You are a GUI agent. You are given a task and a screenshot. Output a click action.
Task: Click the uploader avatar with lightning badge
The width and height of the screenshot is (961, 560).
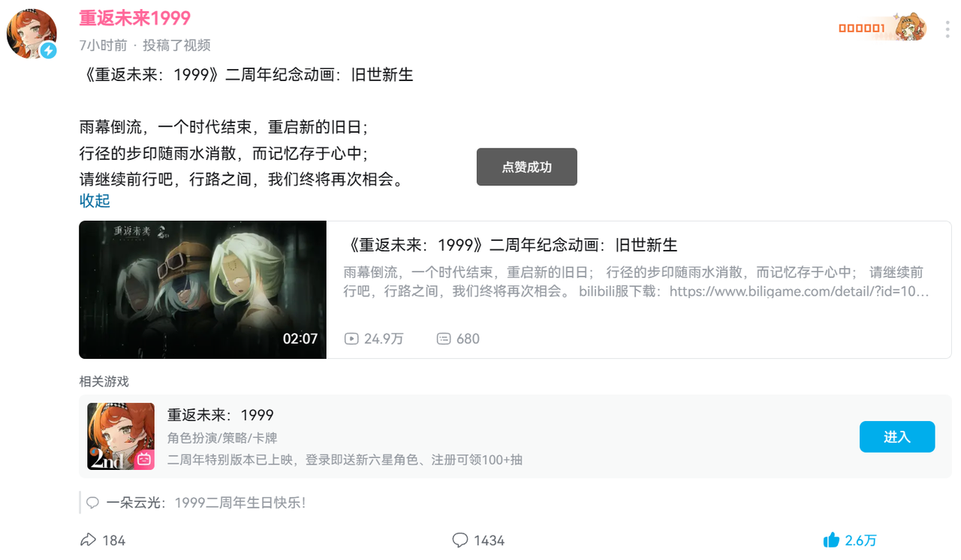(x=32, y=35)
